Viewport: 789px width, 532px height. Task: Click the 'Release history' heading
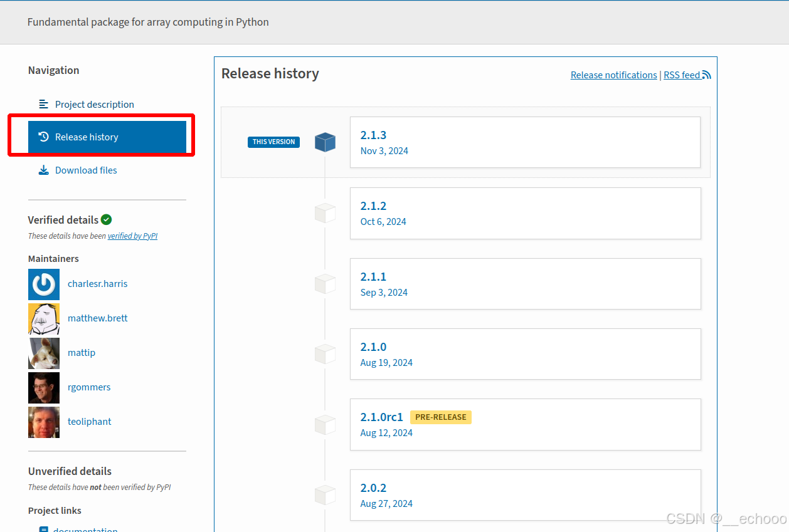(x=270, y=73)
